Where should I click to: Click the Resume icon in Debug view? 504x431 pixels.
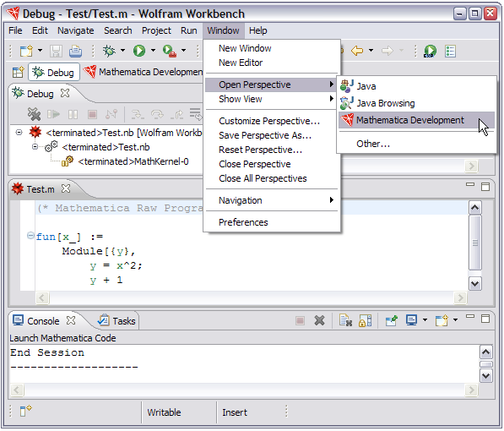54,114
